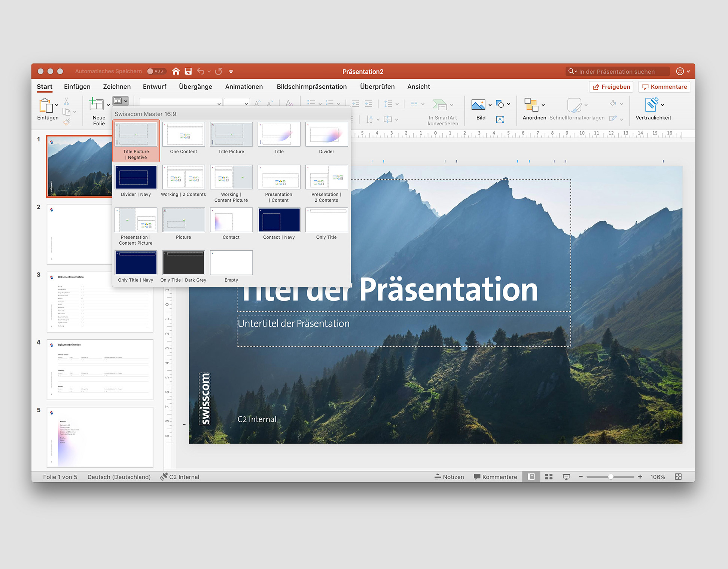728x569 pixels.
Task: Start slideshow from status bar icon
Action: 566,477
